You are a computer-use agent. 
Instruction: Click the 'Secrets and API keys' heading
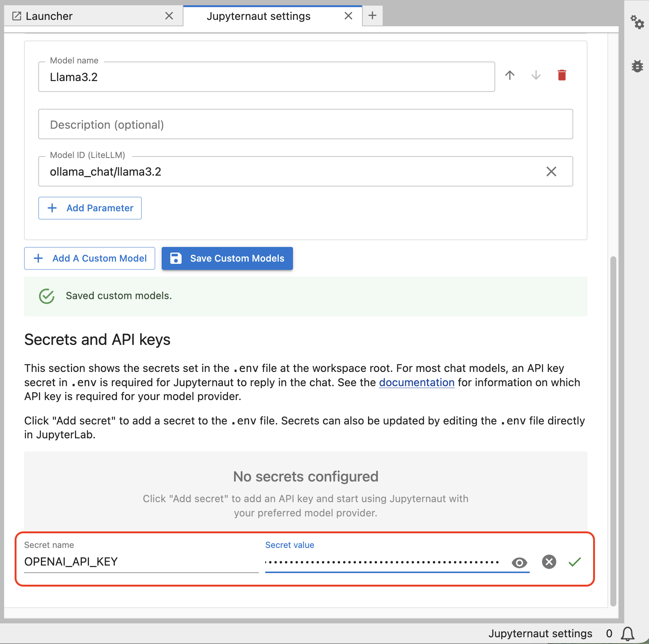click(97, 339)
